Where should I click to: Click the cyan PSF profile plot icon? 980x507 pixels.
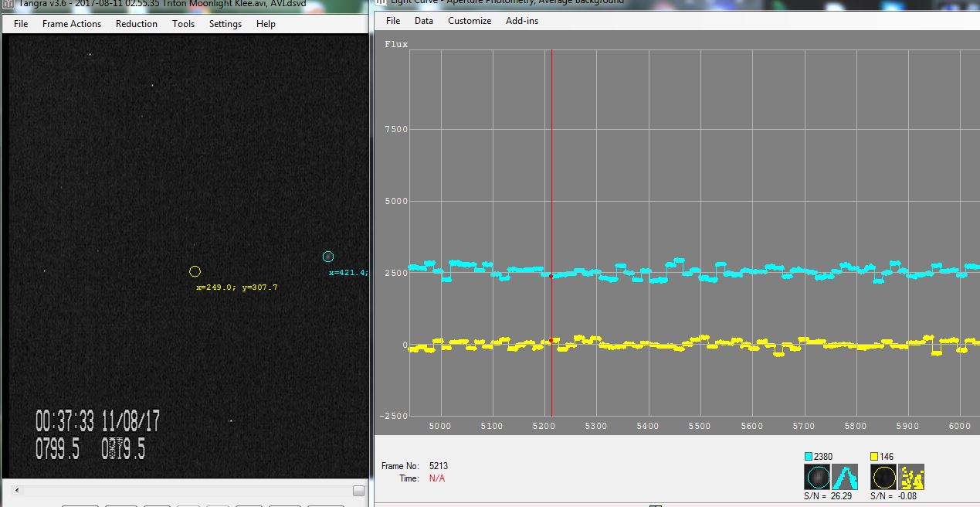(x=845, y=477)
